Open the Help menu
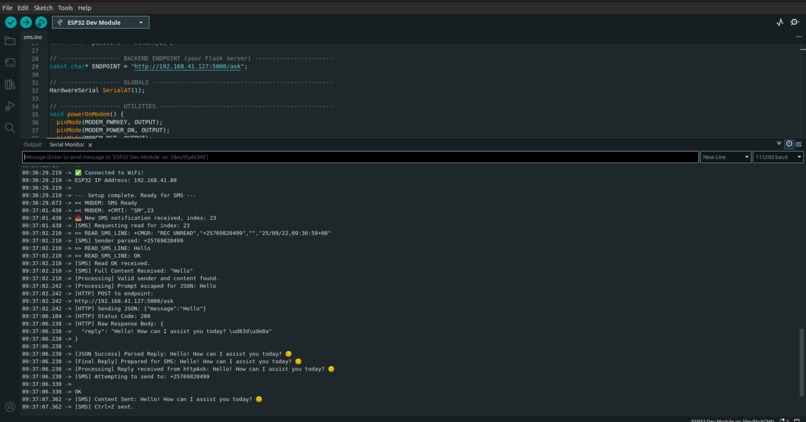Image resolution: width=806 pixels, height=422 pixels. (x=84, y=8)
